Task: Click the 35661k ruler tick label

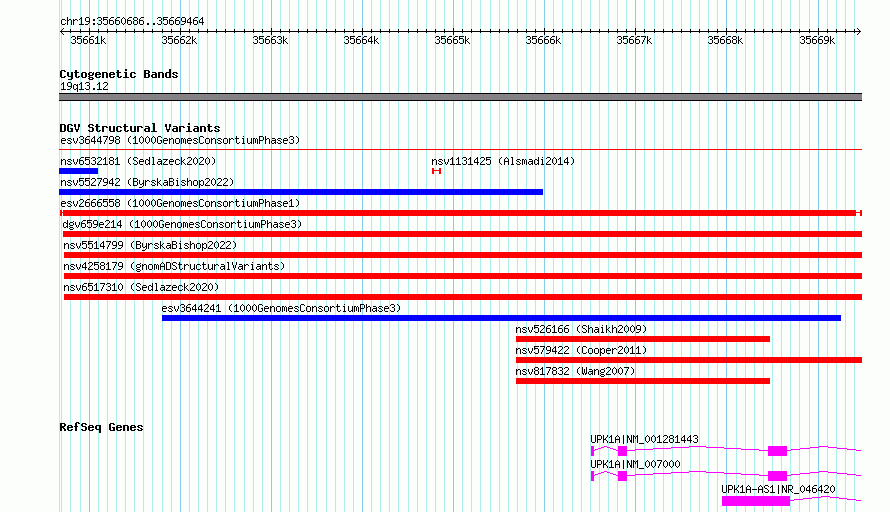Action: point(88,40)
